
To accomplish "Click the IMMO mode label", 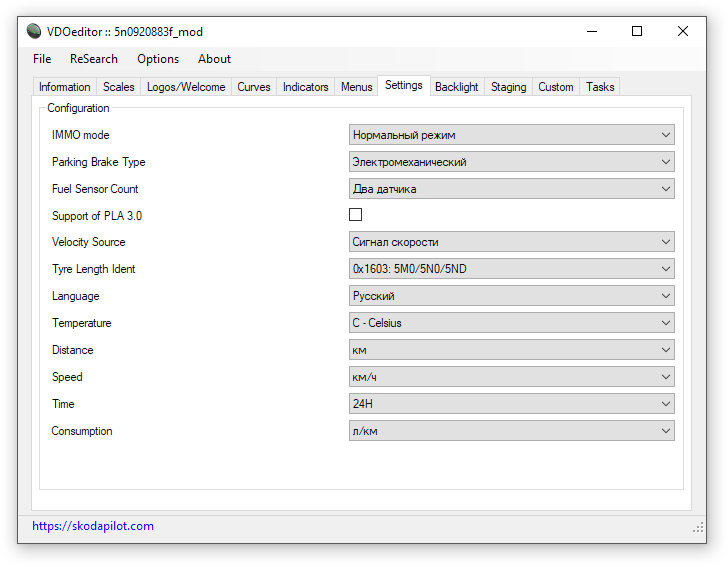I will coord(81,135).
